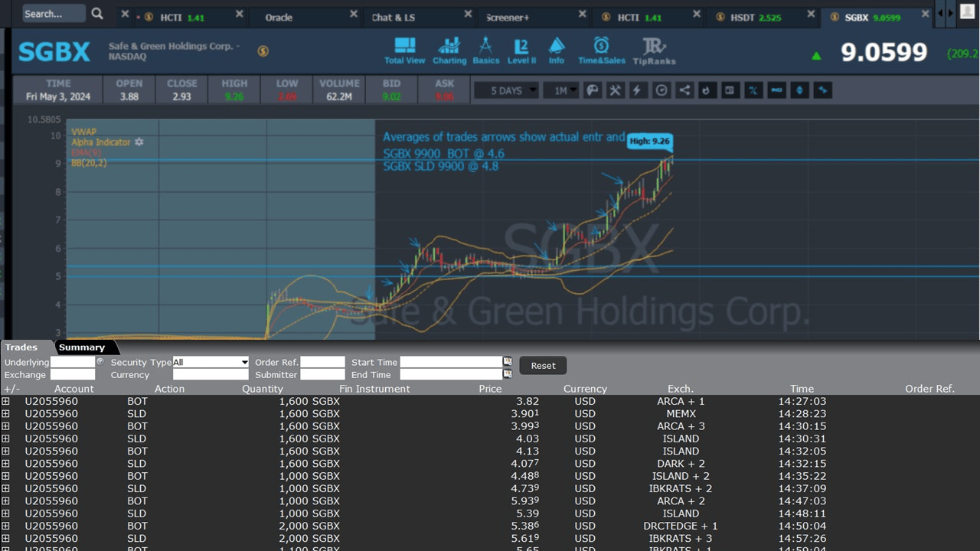
Task: Click the lightning bolt chart icon
Action: pyautogui.click(x=637, y=90)
